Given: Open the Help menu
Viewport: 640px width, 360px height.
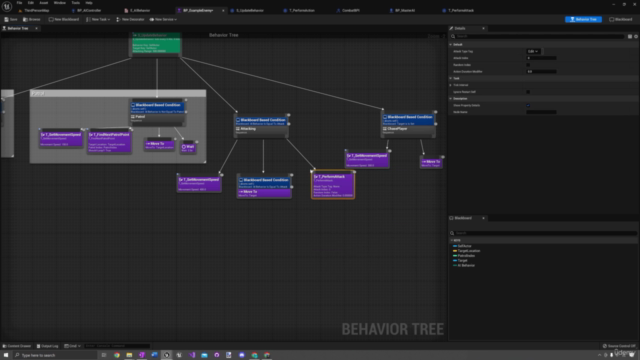Looking at the screenshot, I should (89, 3).
